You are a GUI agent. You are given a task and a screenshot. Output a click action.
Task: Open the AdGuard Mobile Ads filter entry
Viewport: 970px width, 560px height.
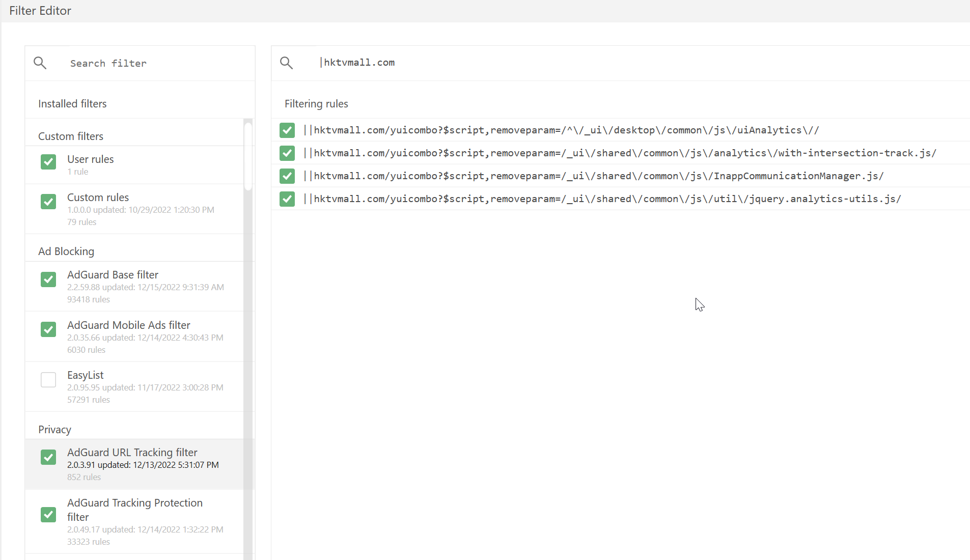[x=134, y=337]
